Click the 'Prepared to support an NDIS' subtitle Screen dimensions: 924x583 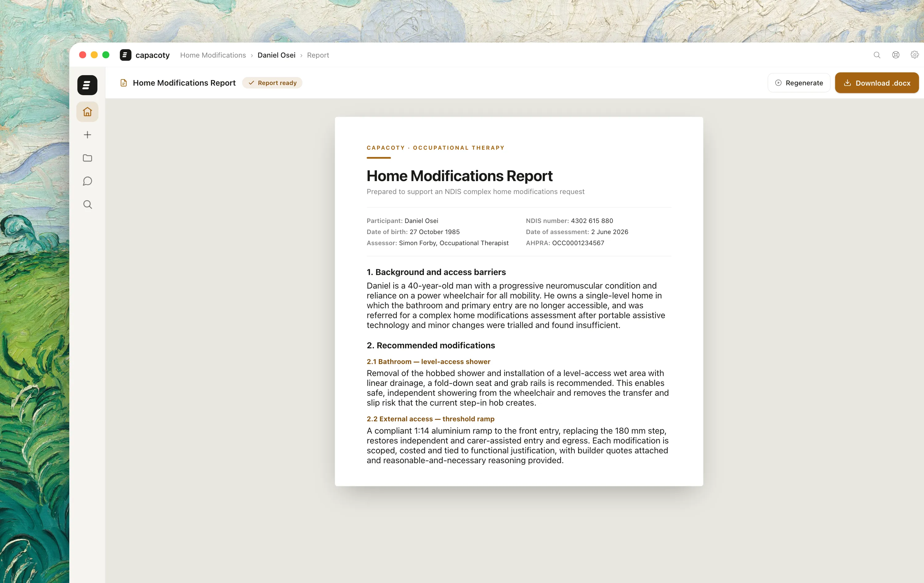pos(476,192)
